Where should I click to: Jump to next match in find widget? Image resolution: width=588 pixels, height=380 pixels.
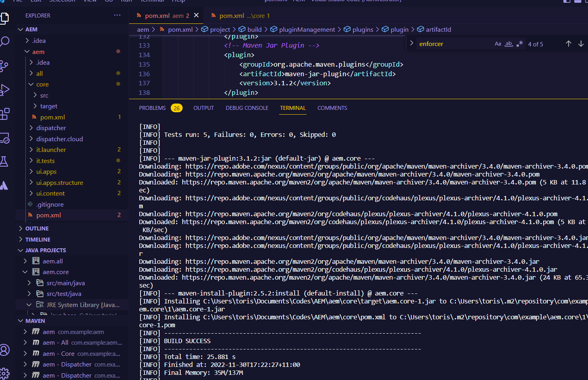pyautogui.click(x=581, y=44)
